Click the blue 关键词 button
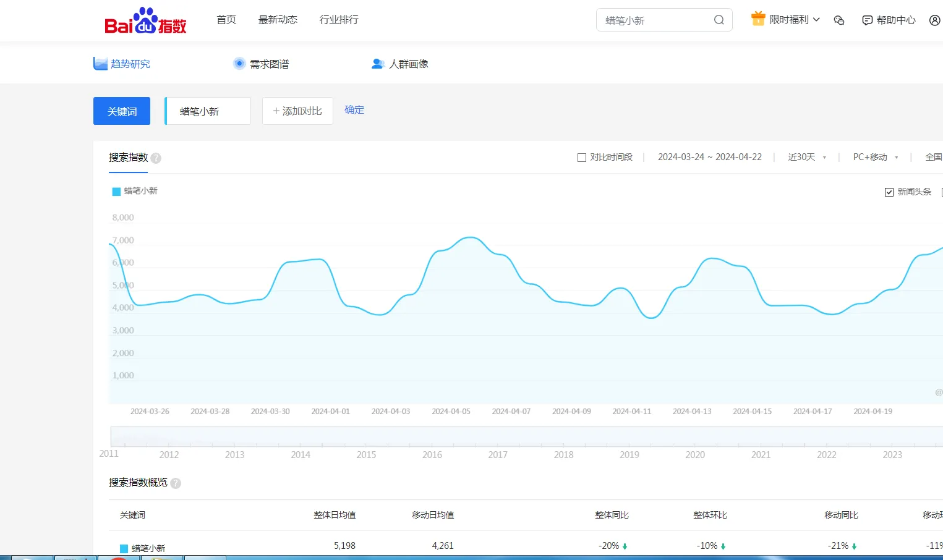This screenshot has height=560, width=943. click(x=122, y=111)
